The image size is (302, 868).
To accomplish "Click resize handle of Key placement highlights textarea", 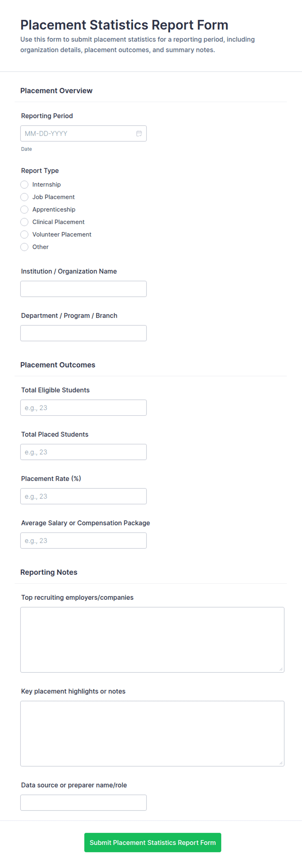I will (281, 763).
